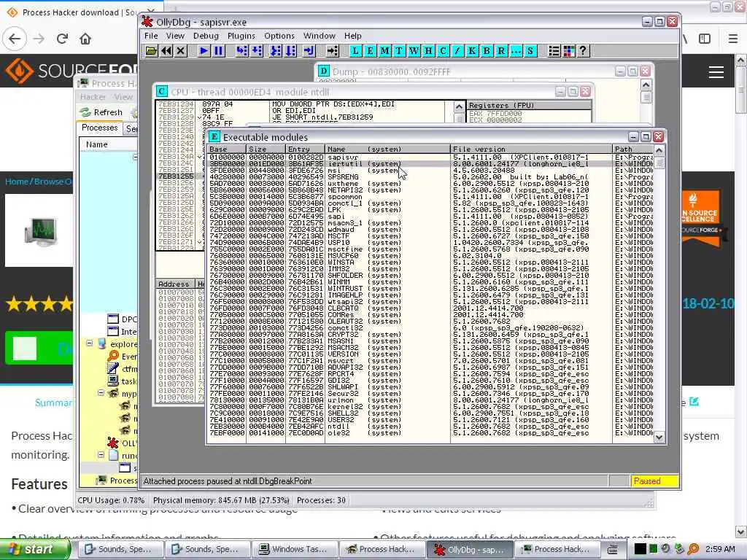Select the ntdll module row
This screenshot has height=560, width=747.
point(430,426)
